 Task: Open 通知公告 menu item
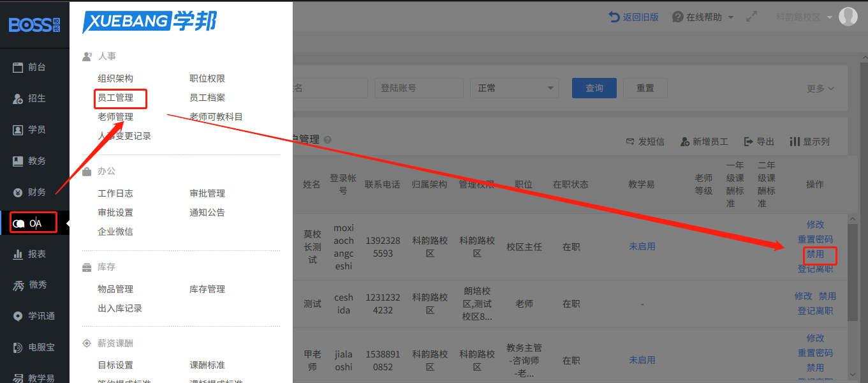click(x=207, y=213)
